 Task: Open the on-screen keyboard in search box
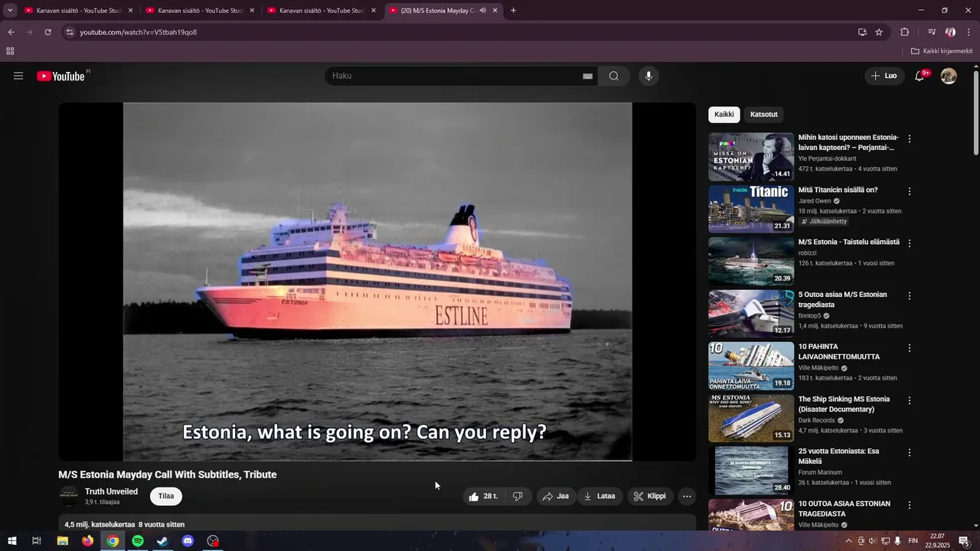[x=588, y=76]
